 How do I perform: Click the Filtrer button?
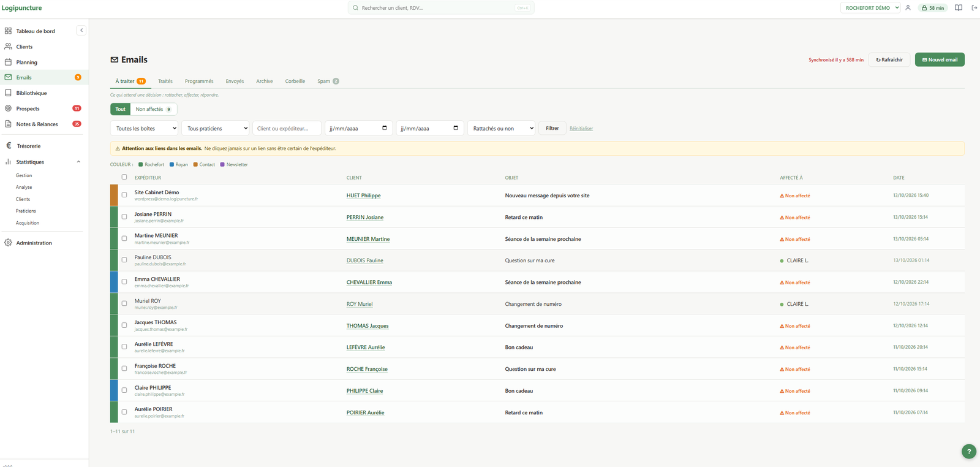point(552,128)
